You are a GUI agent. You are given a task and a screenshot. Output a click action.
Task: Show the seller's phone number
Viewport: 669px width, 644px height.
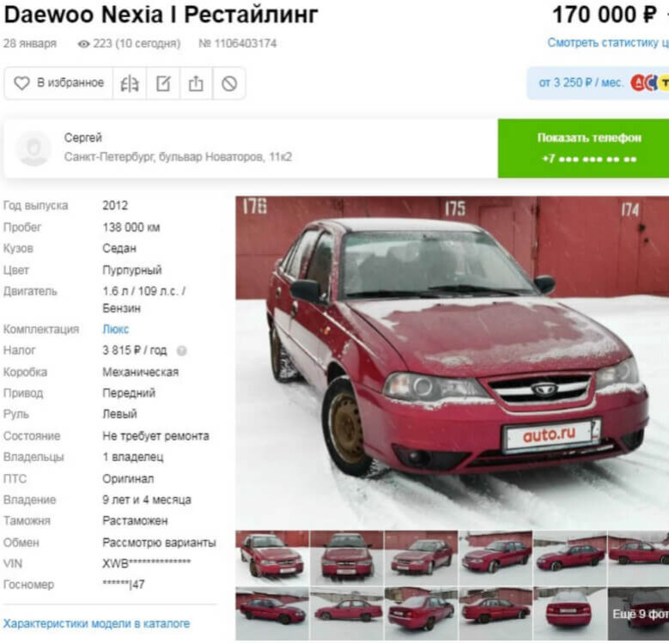click(583, 148)
